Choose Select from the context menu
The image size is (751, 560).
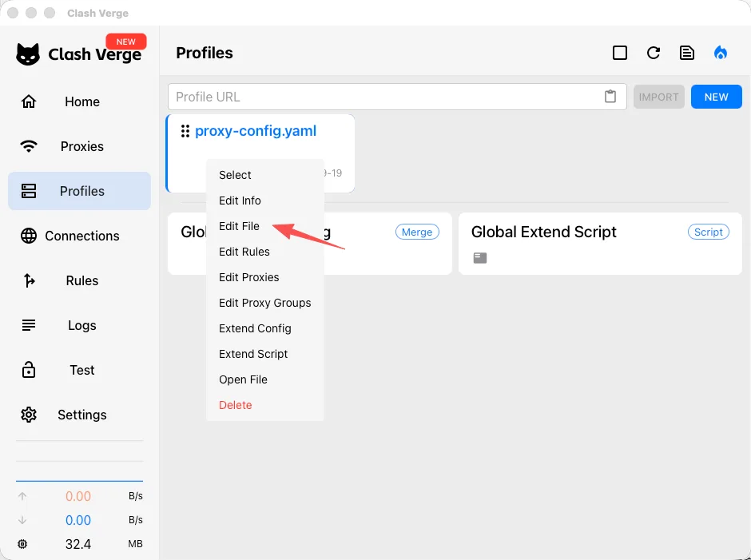265,175
